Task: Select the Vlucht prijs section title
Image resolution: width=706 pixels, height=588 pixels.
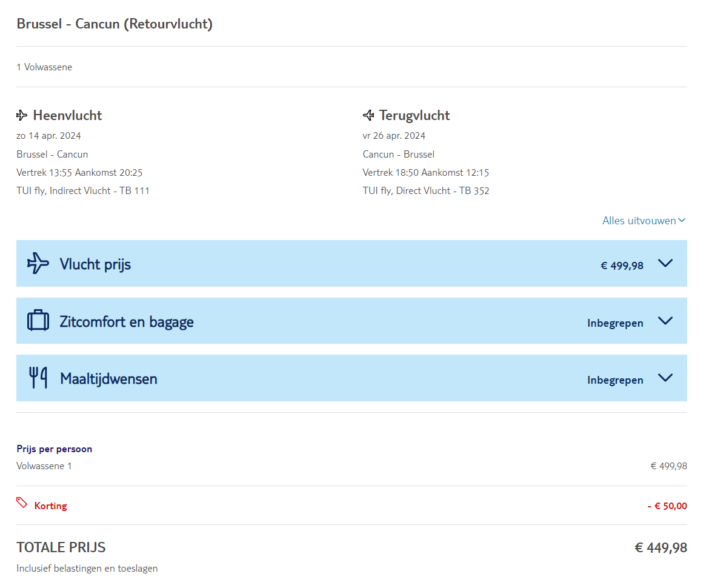Action: [95, 264]
